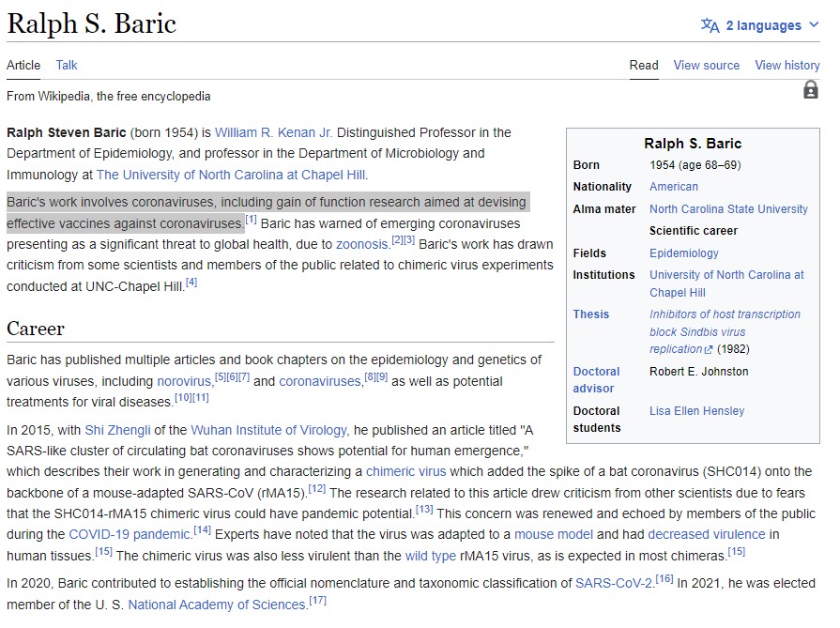Open the coronaviruses link after norovirus
Screen dimensions: 840x628
[320, 381]
